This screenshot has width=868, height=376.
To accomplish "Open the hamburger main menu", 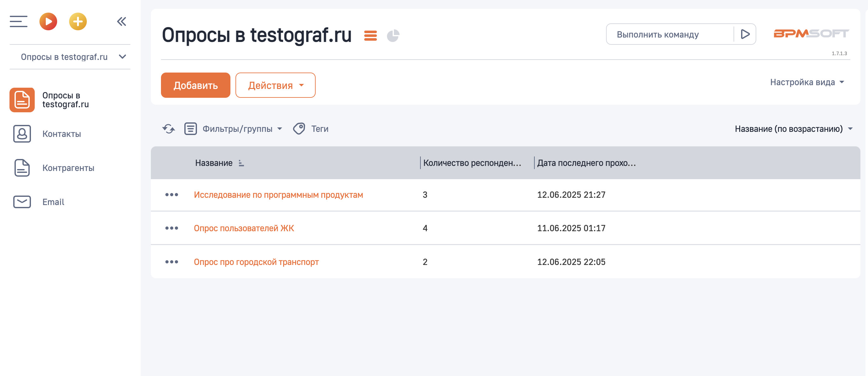I will coord(19,21).
